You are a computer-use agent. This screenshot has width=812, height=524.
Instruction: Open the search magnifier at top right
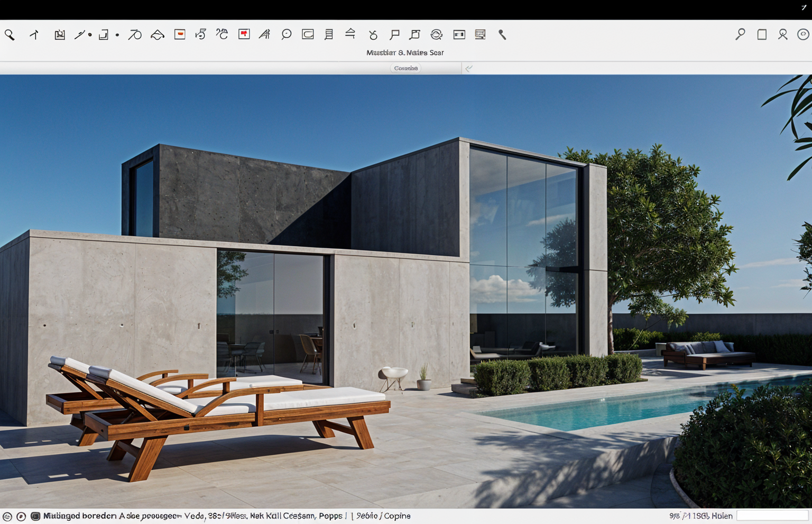740,34
